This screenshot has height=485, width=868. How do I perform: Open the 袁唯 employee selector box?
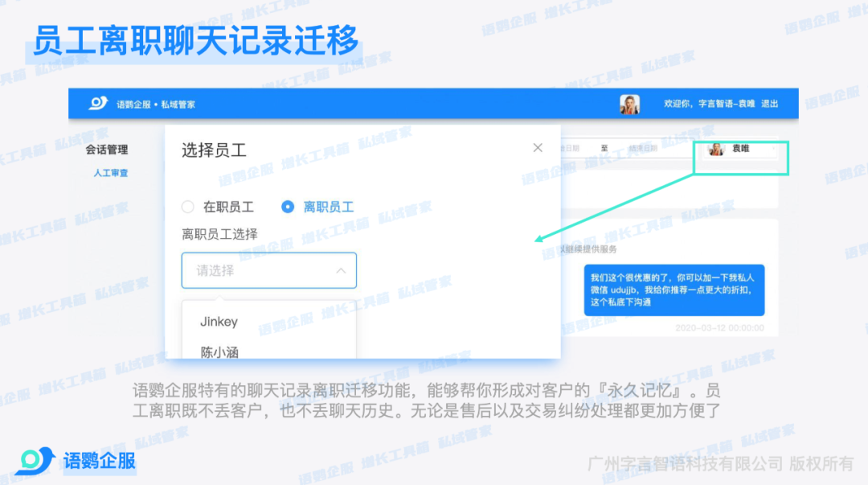[741, 150]
